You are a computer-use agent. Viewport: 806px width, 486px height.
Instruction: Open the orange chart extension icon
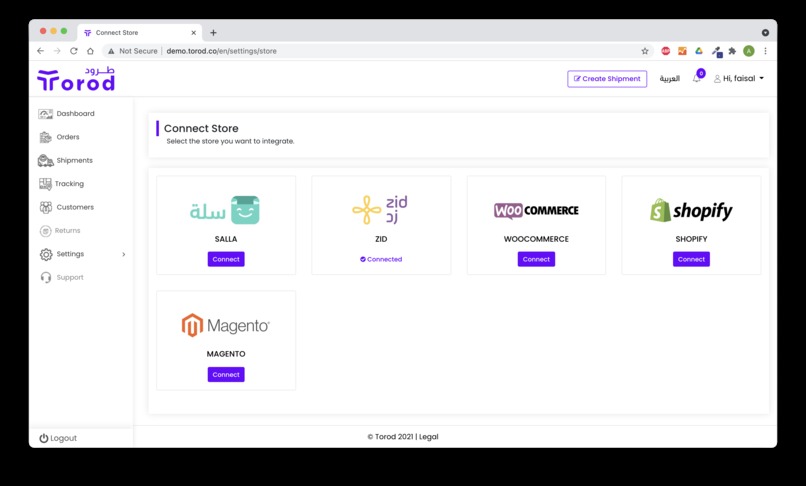tap(682, 51)
